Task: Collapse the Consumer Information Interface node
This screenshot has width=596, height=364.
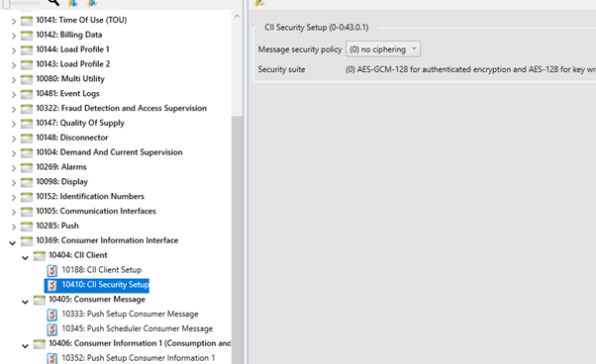Action: click(x=13, y=243)
